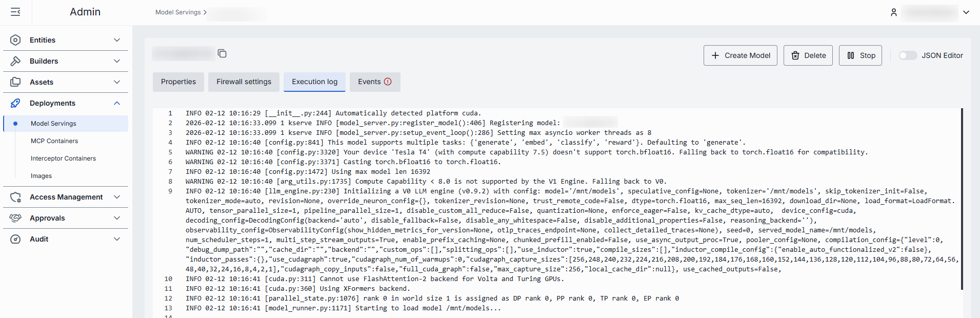This screenshot has height=318, width=980.
Task: Expand the Entities section chevron
Action: click(117, 40)
